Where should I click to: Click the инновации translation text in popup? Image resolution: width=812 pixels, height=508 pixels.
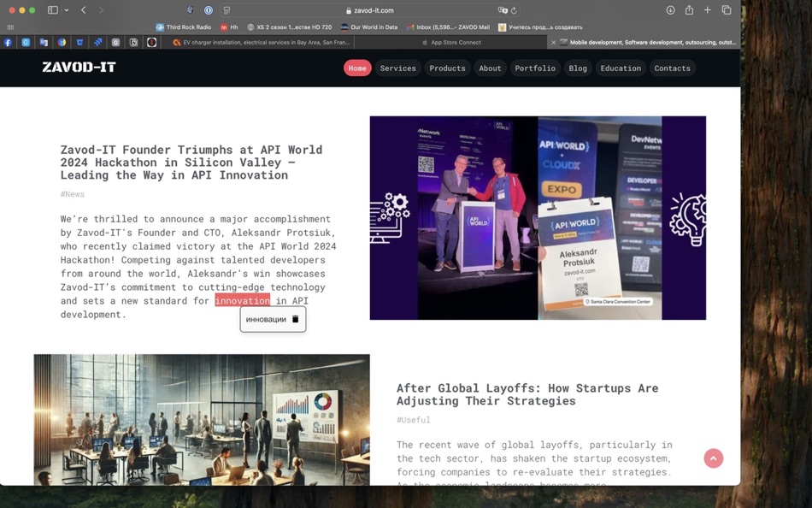coord(266,319)
